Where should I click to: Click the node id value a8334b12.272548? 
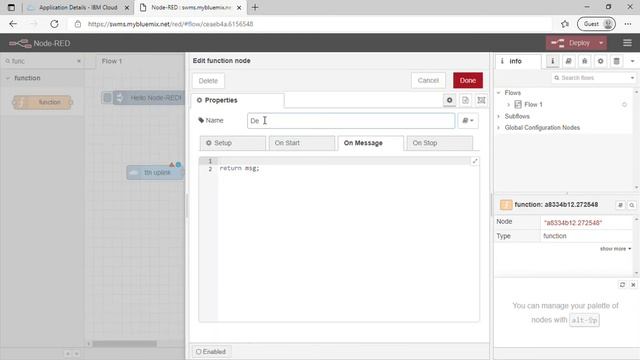click(573, 222)
